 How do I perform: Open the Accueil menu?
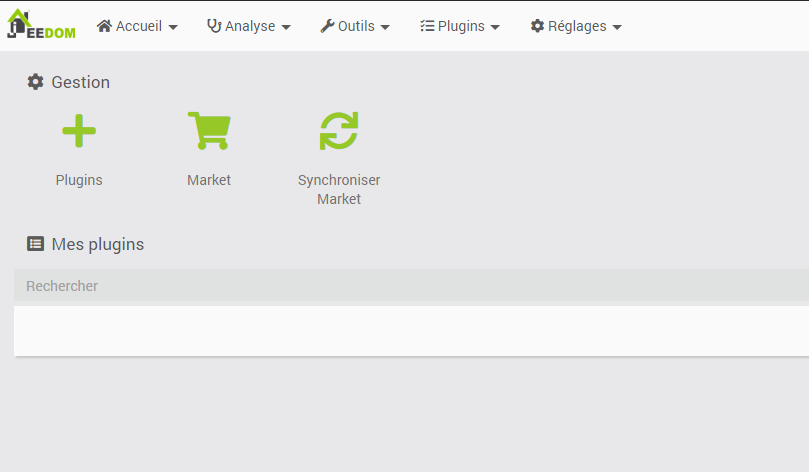point(137,26)
